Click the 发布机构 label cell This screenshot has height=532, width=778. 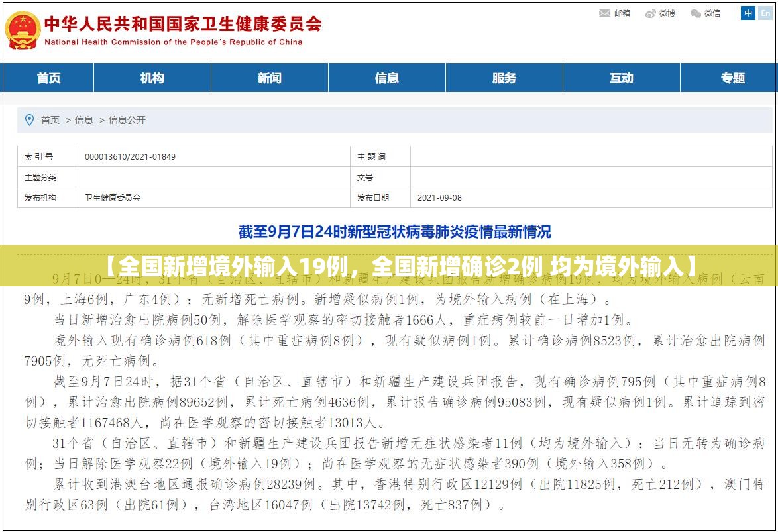[48, 197]
